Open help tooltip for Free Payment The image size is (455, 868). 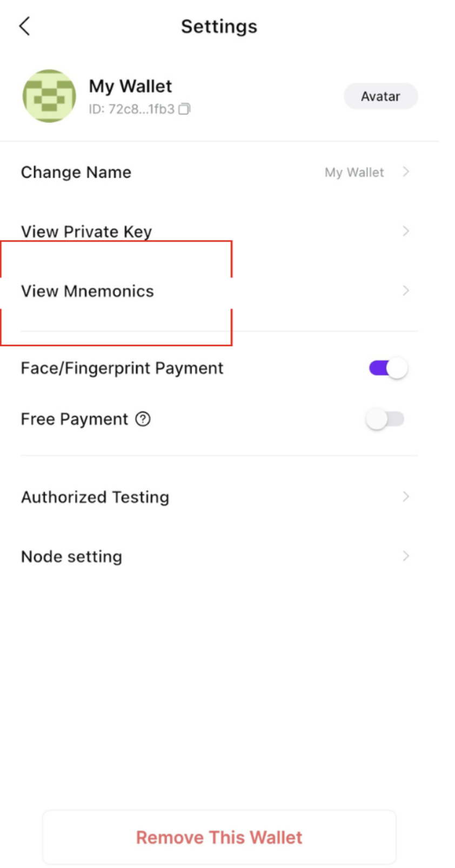143,419
